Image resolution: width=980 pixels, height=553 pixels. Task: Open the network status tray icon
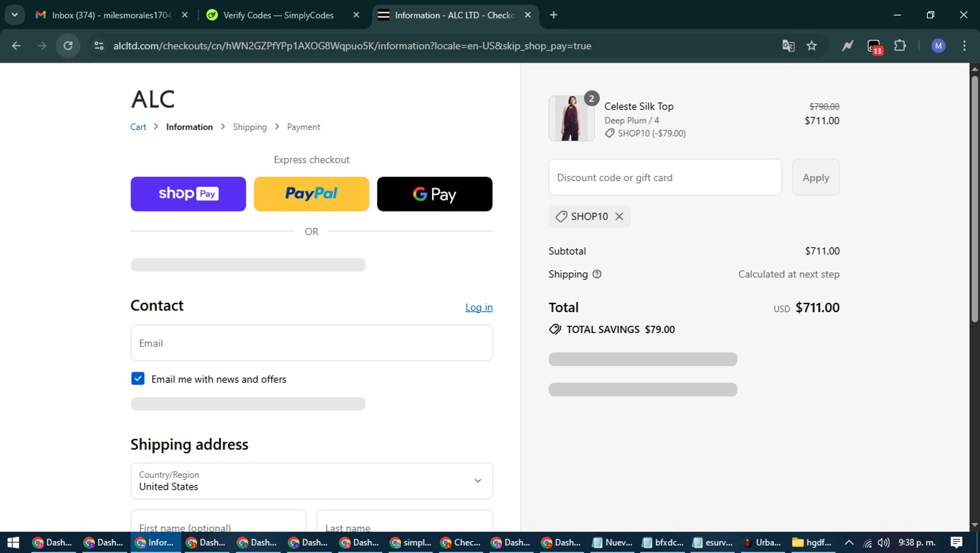coord(867,543)
